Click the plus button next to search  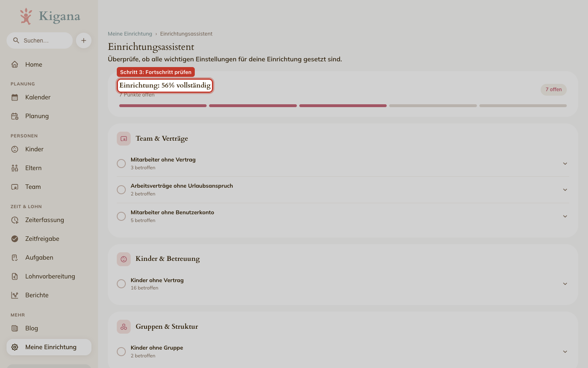coord(84,40)
